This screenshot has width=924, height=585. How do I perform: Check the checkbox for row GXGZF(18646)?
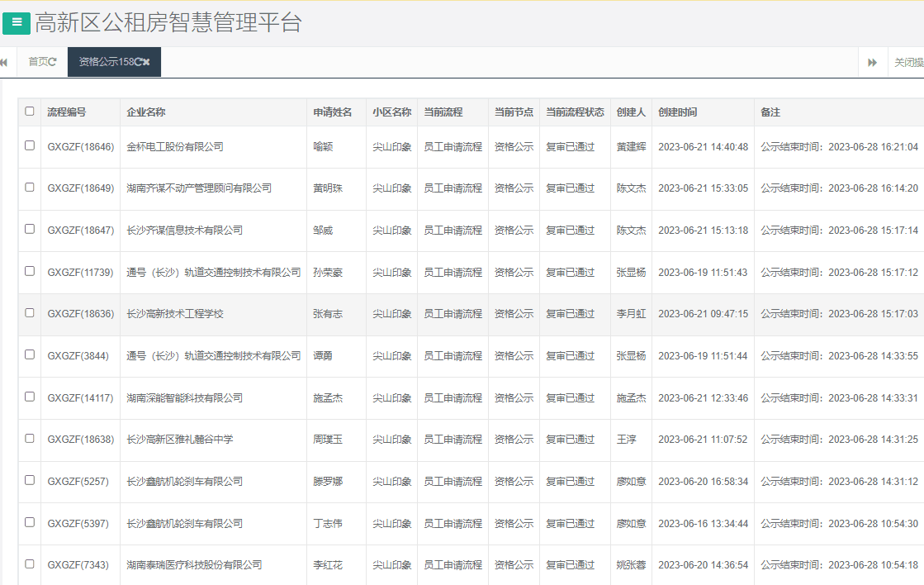[x=30, y=146]
